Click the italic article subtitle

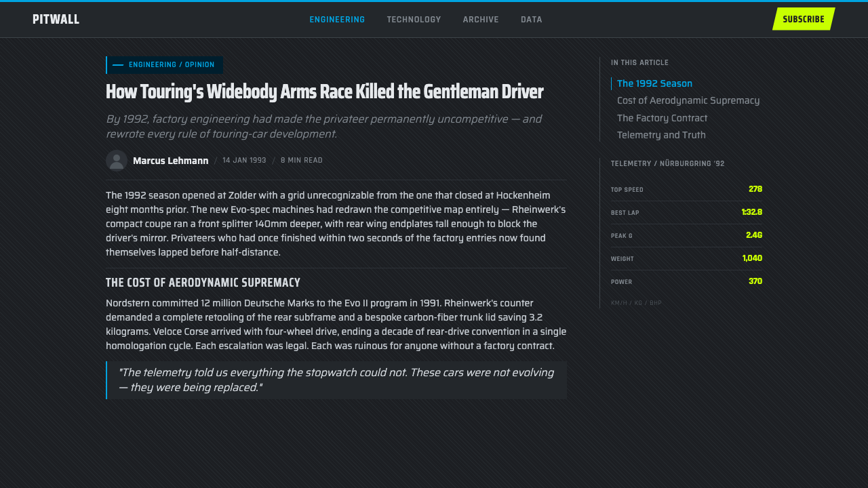click(x=323, y=126)
